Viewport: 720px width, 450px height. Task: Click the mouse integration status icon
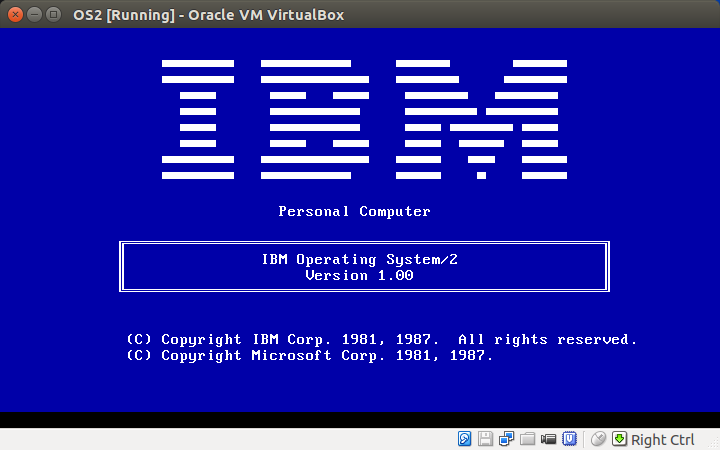(598, 439)
